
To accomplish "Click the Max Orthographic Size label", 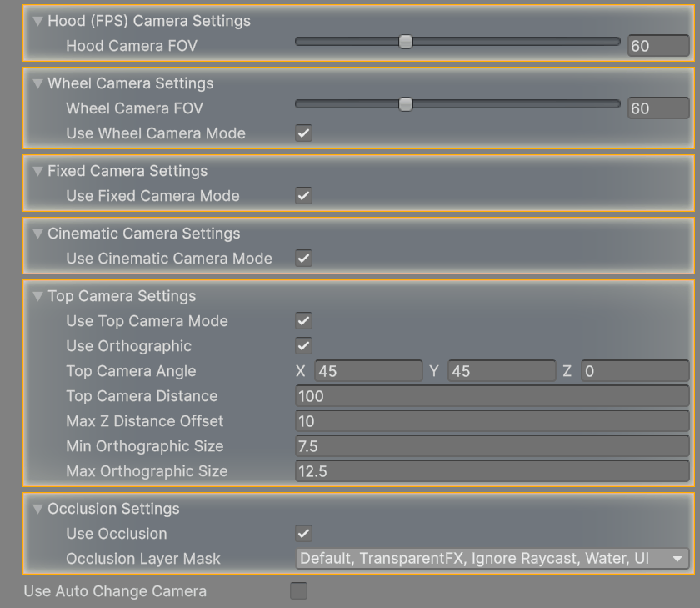I will 147,471.
